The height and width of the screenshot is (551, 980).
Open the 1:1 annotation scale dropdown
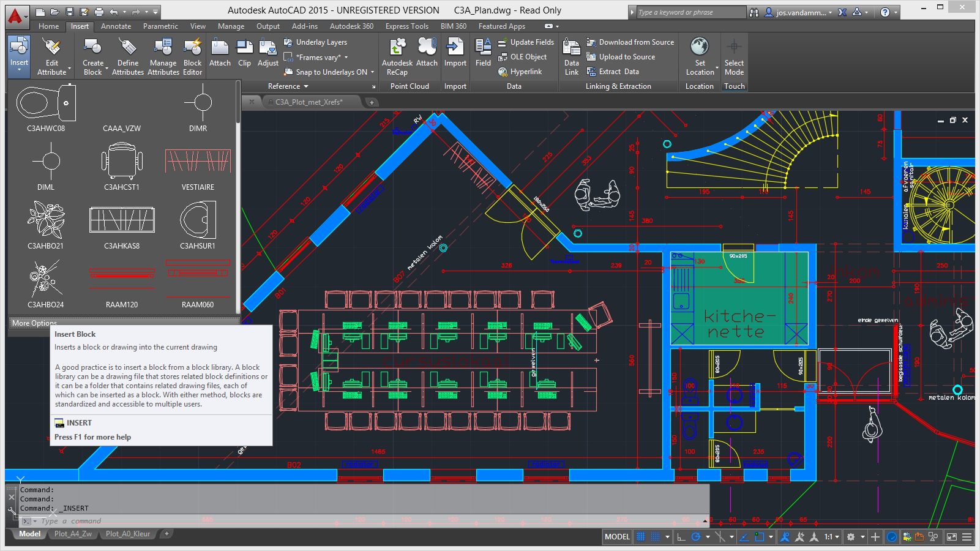coord(831,537)
